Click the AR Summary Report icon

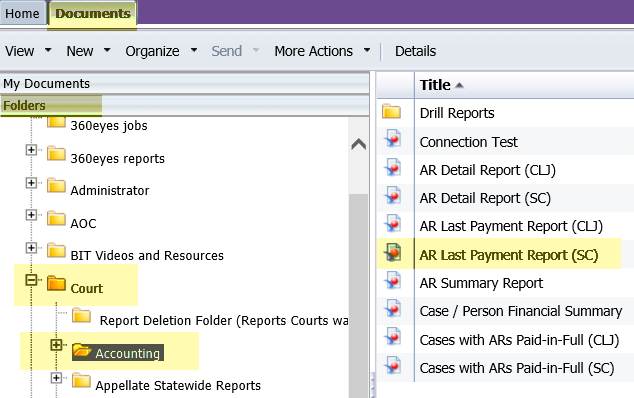click(393, 280)
